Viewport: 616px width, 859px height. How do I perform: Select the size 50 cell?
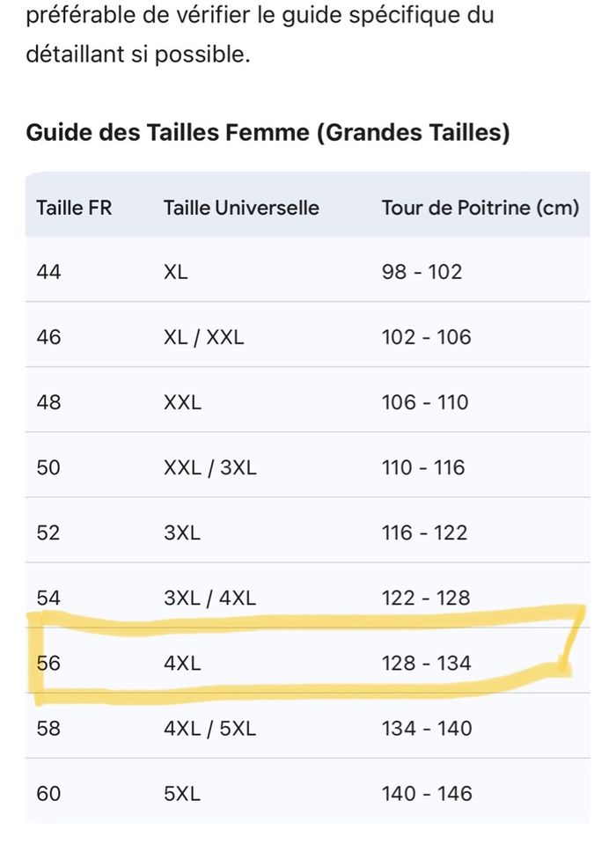49,467
